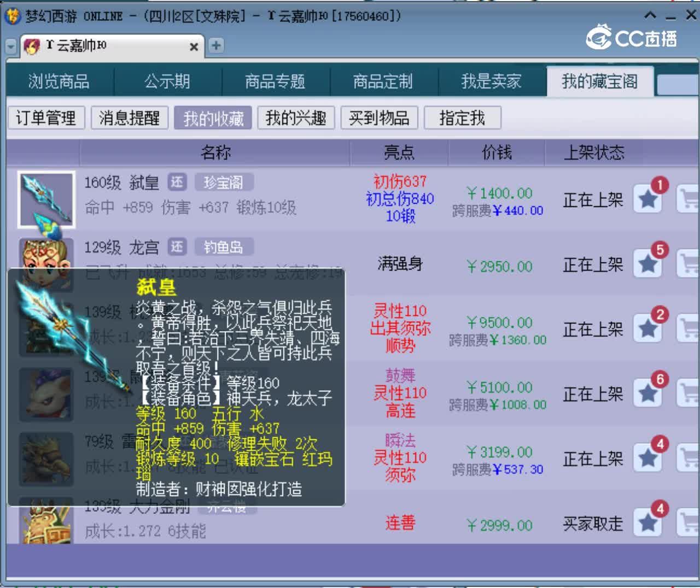Click the favorite star on ¥9500.00 row
The height and width of the screenshot is (588, 700).
648,328
